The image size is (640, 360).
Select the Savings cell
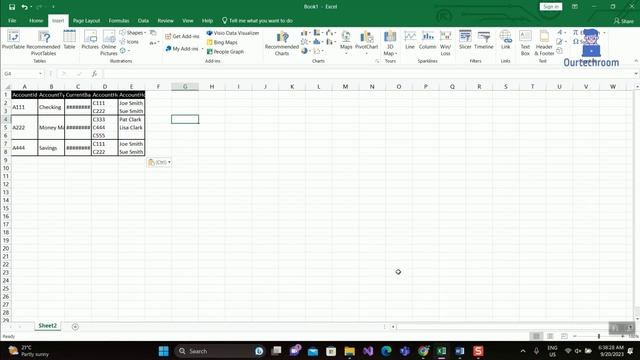51,148
